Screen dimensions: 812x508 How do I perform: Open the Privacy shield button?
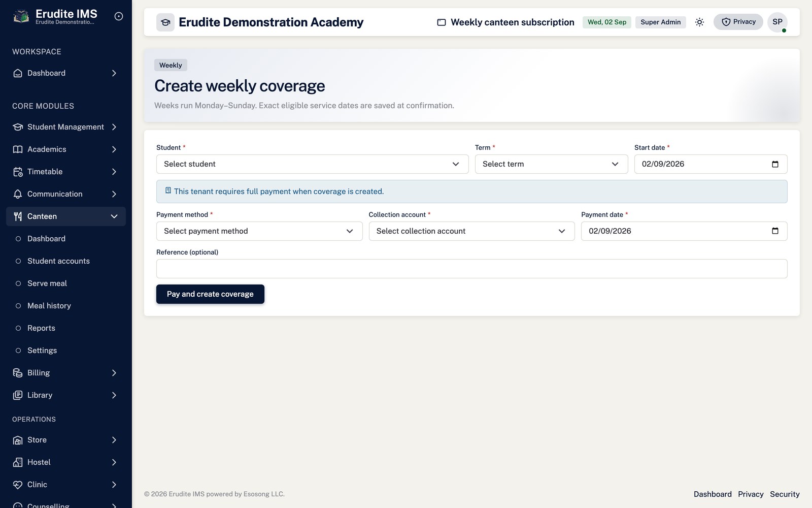pyautogui.click(x=738, y=22)
